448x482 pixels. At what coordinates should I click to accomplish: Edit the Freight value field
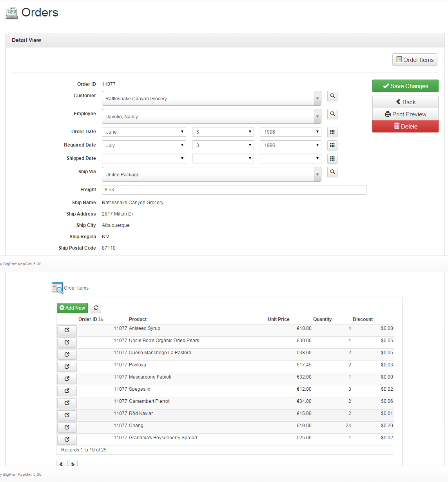pyautogui.click(x=234, y=190)
